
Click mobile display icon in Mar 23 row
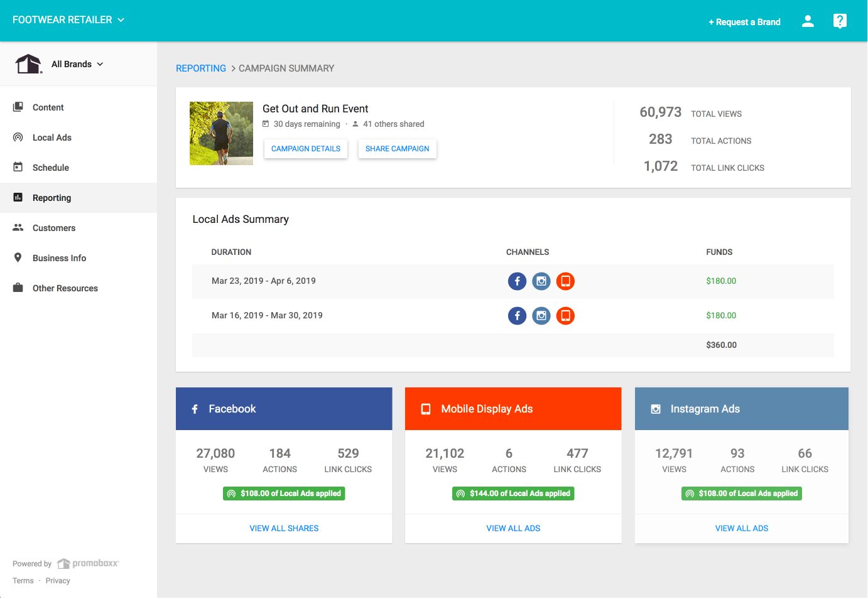(x=565, y=281)
